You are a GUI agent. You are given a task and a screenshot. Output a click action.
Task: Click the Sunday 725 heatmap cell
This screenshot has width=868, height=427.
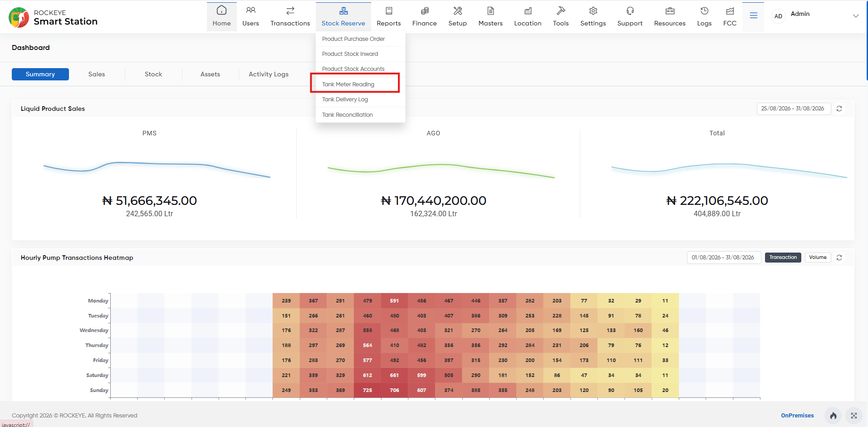point(368,390)
